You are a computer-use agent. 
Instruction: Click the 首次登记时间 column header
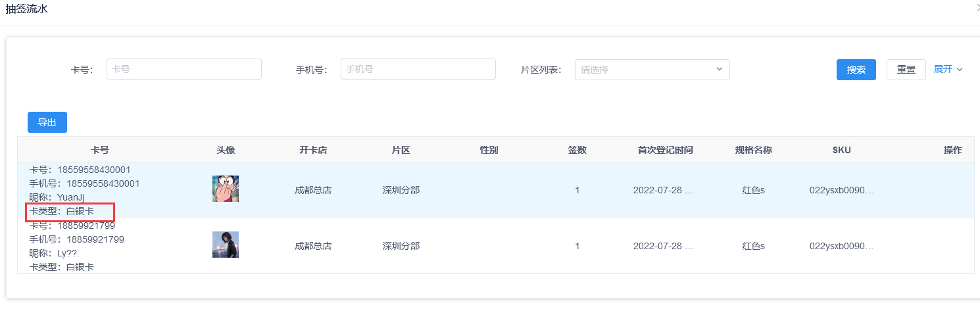click(665, 150)
